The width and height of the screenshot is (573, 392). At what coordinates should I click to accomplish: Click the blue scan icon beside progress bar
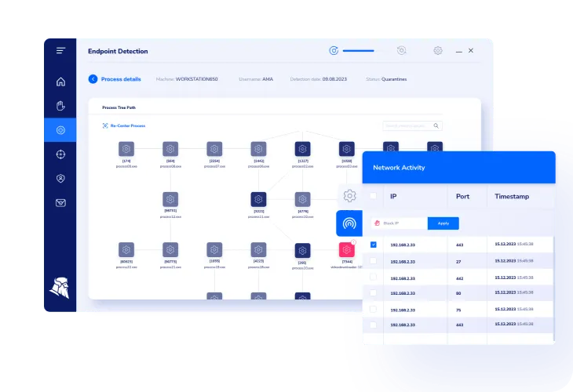click(334, 51)
